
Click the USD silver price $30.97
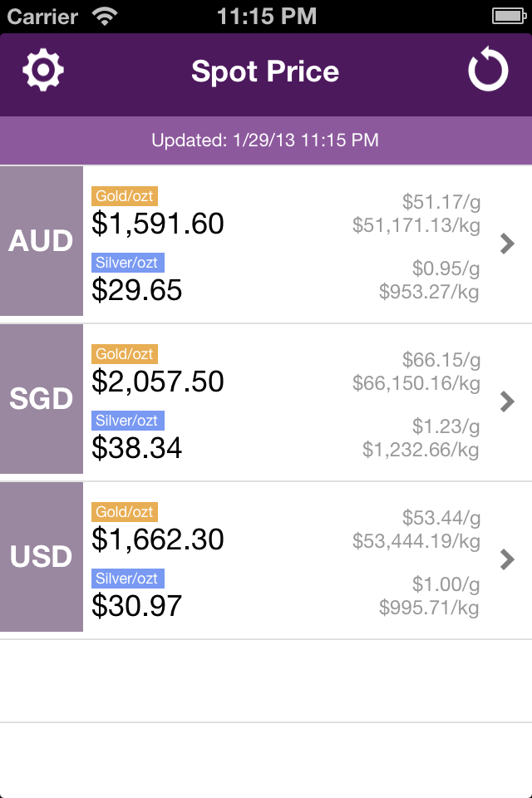(137, 606)
